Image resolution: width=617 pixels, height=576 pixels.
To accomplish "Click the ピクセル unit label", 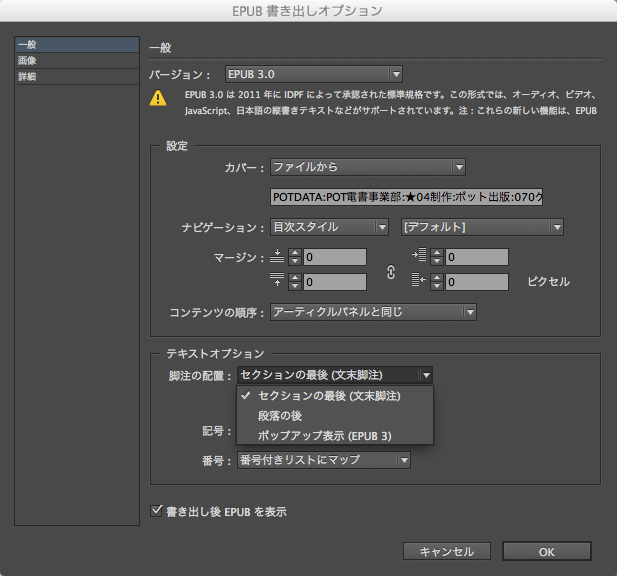I will click(x=549, y=282).
